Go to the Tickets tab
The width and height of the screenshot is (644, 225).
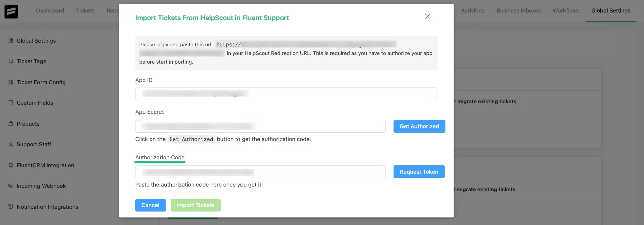click(85, 11)
